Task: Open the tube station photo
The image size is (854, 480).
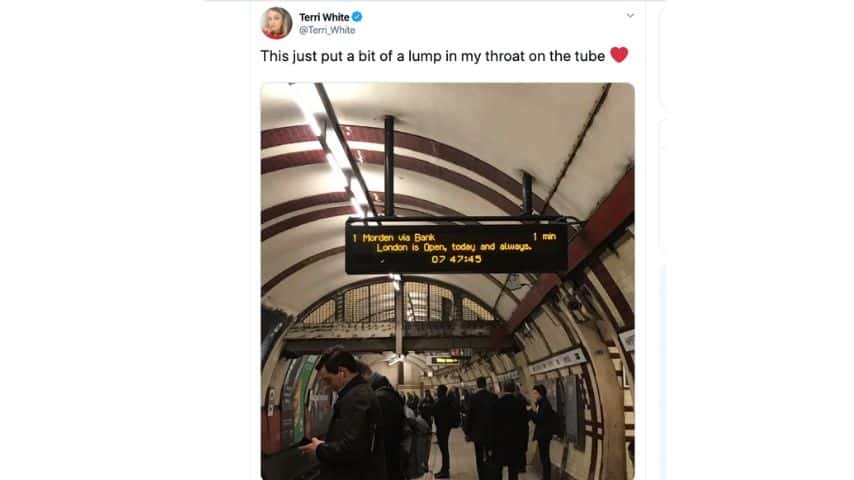Action: 448,281
